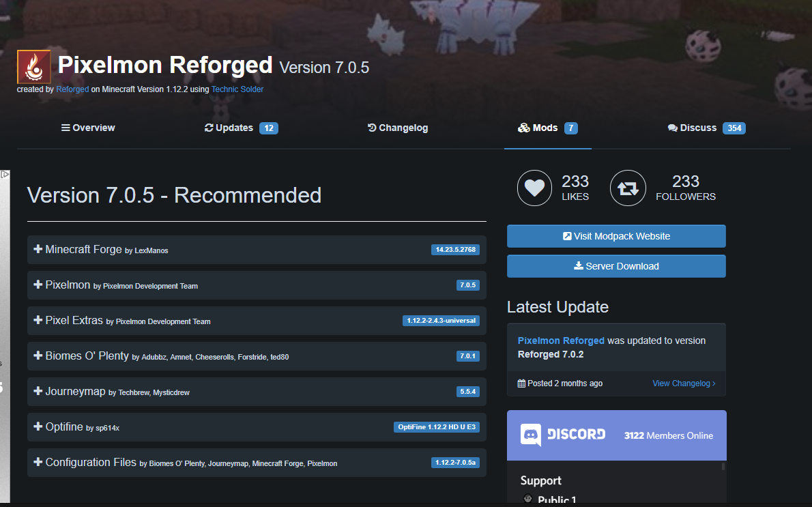Click the retweet-style Followers icon
Image resolution: width=812 pixels, height=507 pixels.
tap(628, 188)
